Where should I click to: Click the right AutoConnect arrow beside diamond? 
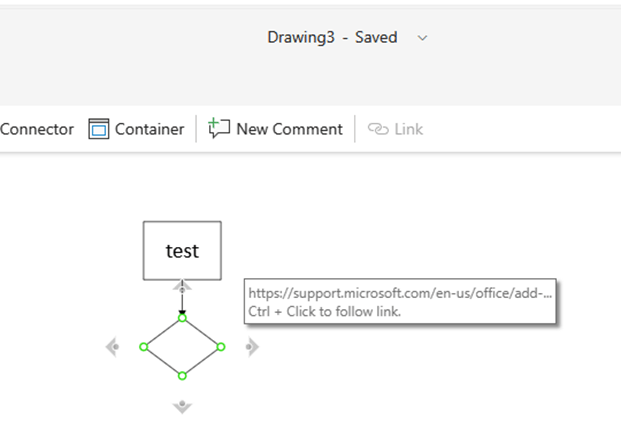point(252,347)
